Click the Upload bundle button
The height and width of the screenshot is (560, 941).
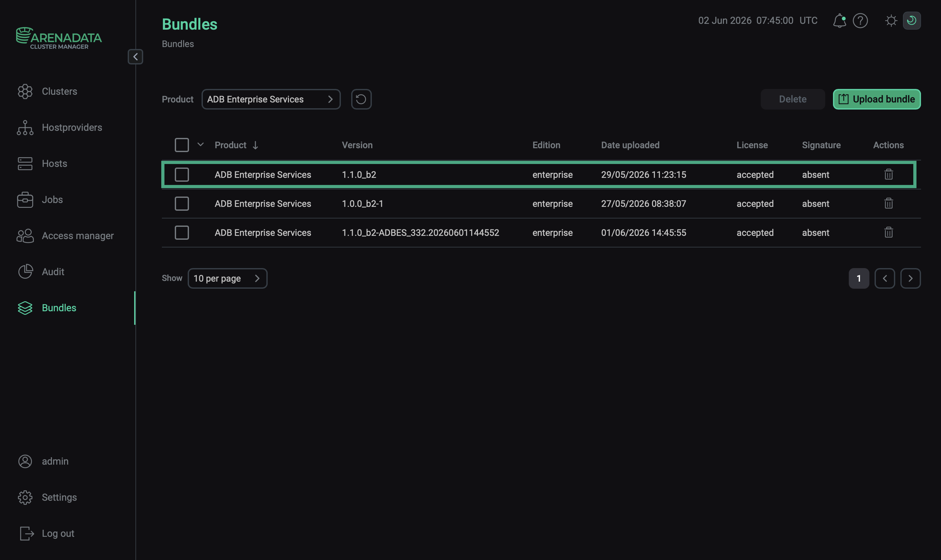pyautogui.click(x=877, y=99)
